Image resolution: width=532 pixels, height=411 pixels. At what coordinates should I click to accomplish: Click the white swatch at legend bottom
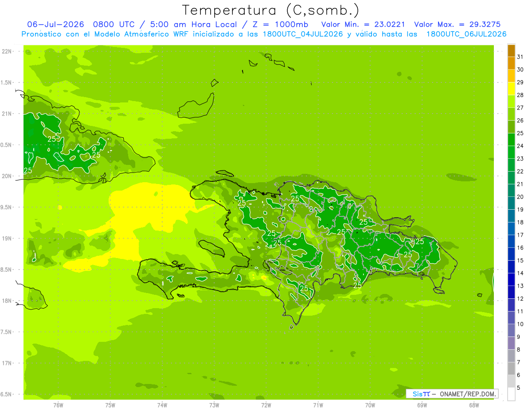tap(511, 394)
